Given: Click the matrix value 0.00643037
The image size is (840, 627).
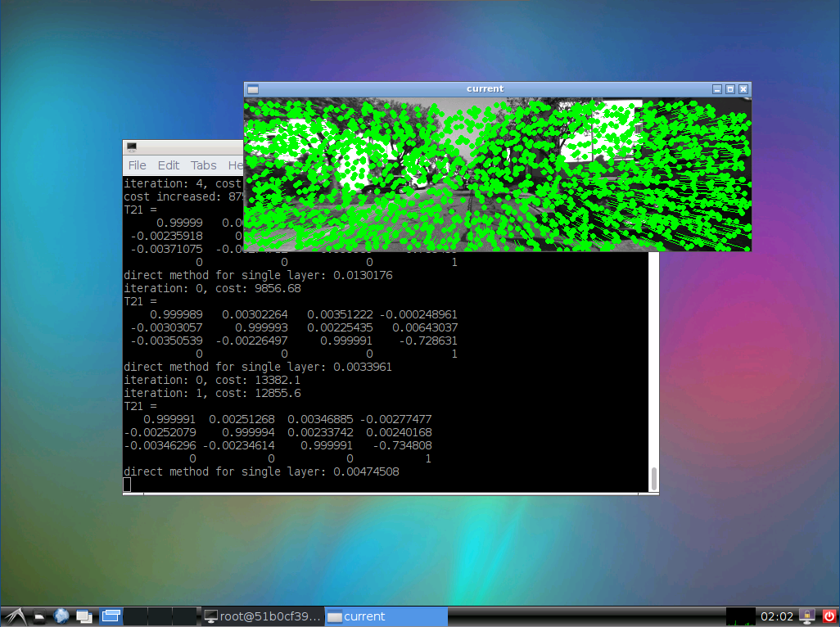Looking at the screenshot, I should coord(425,327).
